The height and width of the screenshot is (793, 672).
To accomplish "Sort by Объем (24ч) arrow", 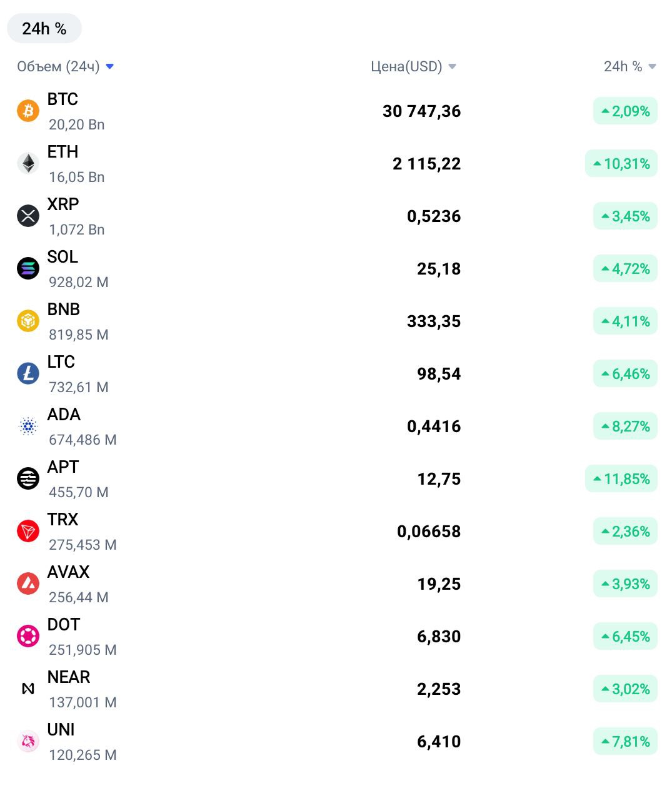I will (x=110, y=66).
